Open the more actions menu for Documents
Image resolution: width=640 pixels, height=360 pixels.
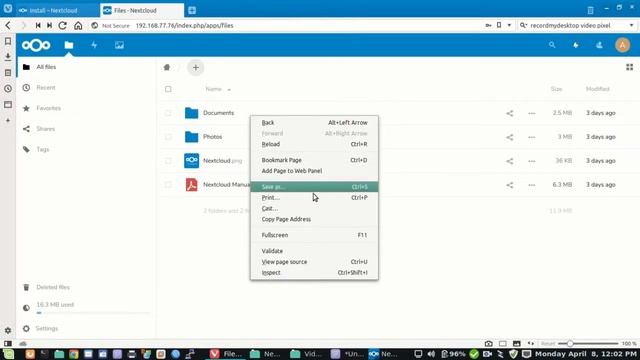[x=531, y=113]
